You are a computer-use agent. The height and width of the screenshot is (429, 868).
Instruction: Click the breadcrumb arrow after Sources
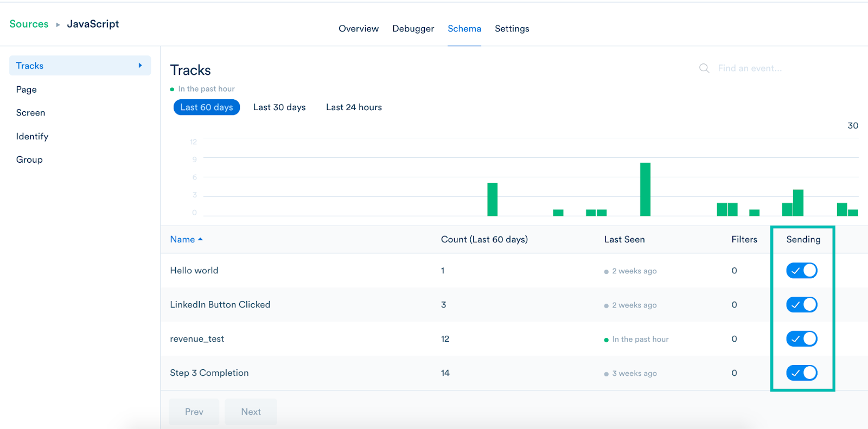58,25
